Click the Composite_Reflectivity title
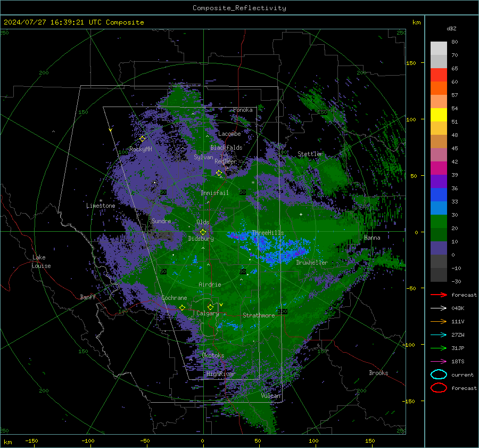Viewport: 479px width, 448px height. pos(239,8)
